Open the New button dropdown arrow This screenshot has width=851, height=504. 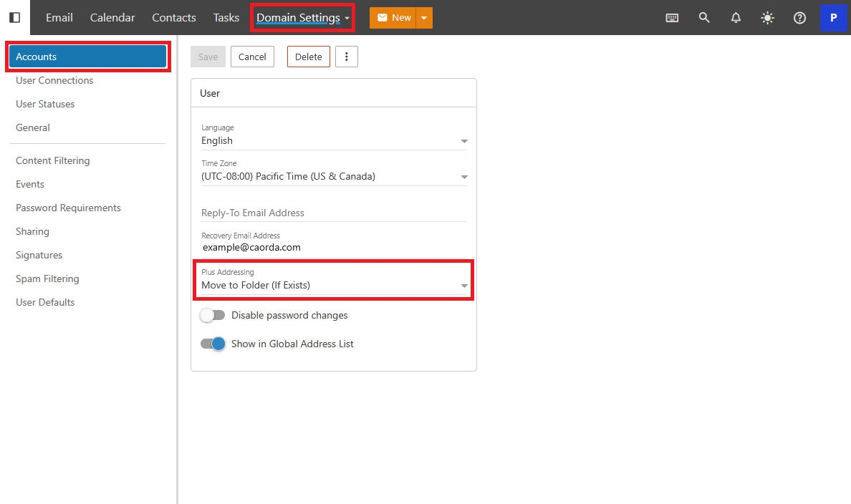pyautogui.click(x=424, y=18)
